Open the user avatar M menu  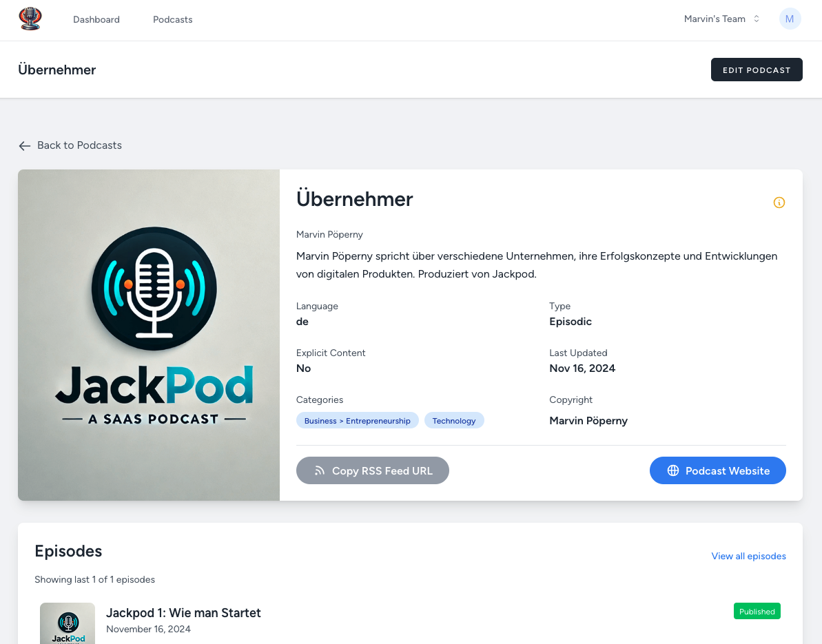[790, 19]
